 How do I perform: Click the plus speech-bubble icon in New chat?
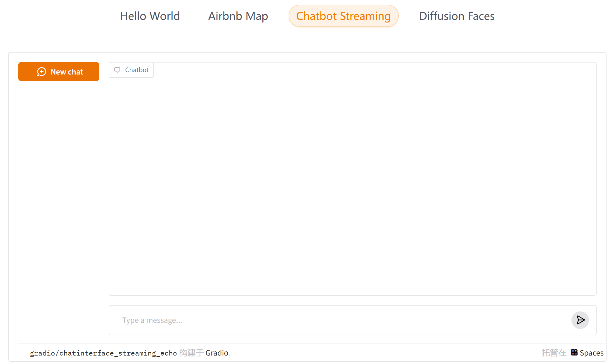pos(41,72)
